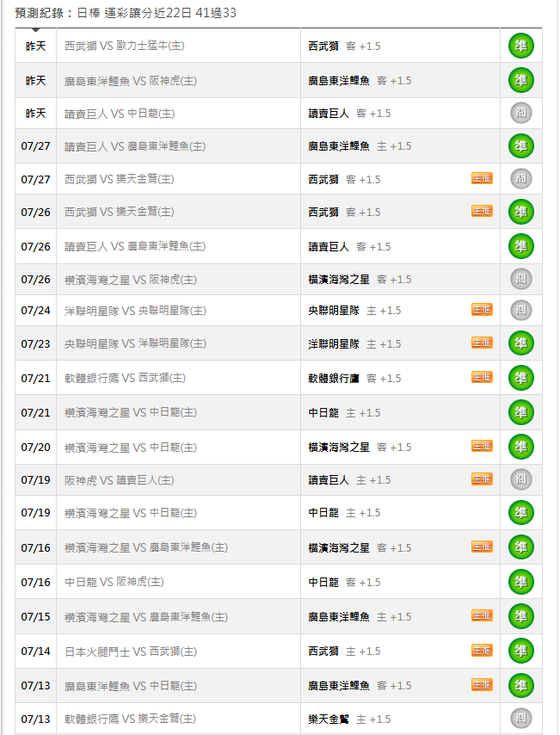560x735 pixels.
Task: Click gray icon in 07/24 洋聯明星隊 row
Action: [x=521, y=310]
